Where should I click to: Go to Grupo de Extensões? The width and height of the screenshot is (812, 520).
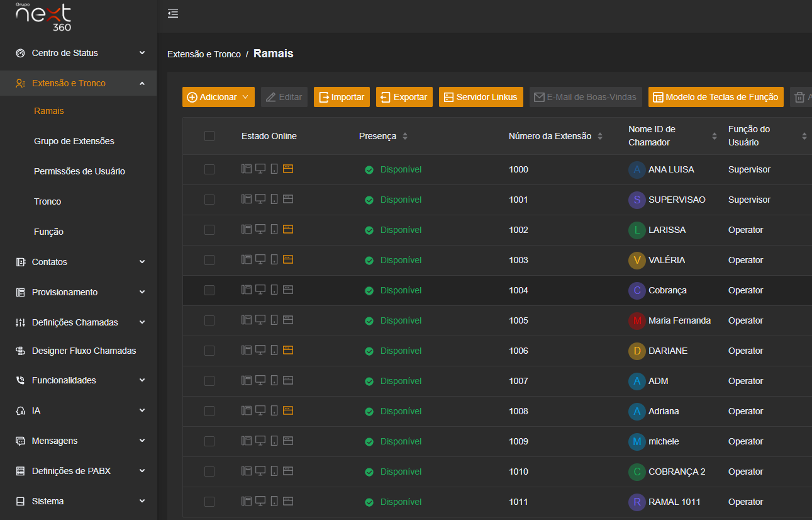(x=74, y=141)
